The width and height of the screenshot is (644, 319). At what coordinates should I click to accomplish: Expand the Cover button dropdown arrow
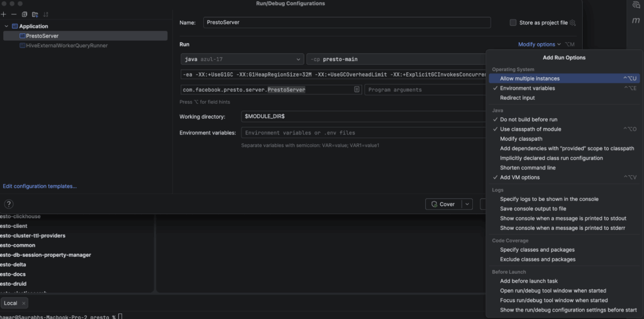pyautogui.click(x=467, y=204)
